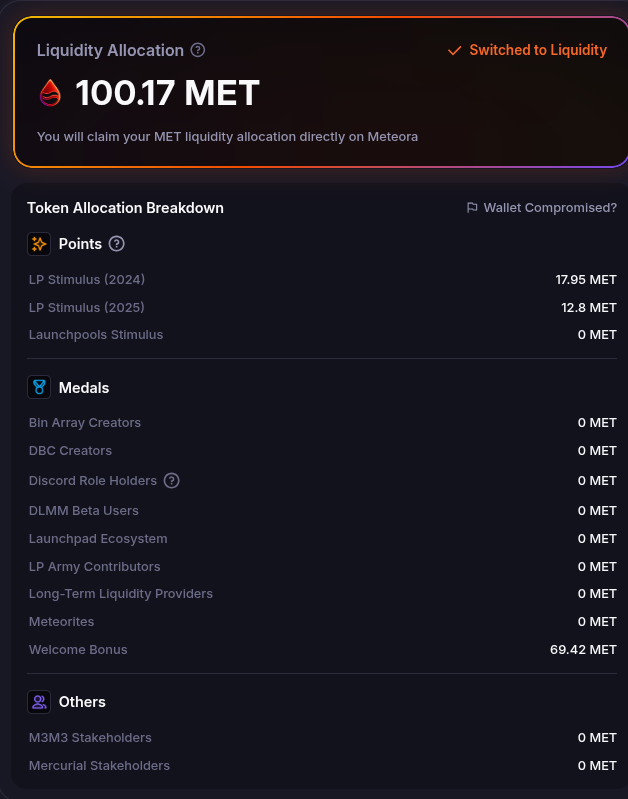
Task: Click the Liquidity Allocation help icon
Action: click(x=198, y=50)
